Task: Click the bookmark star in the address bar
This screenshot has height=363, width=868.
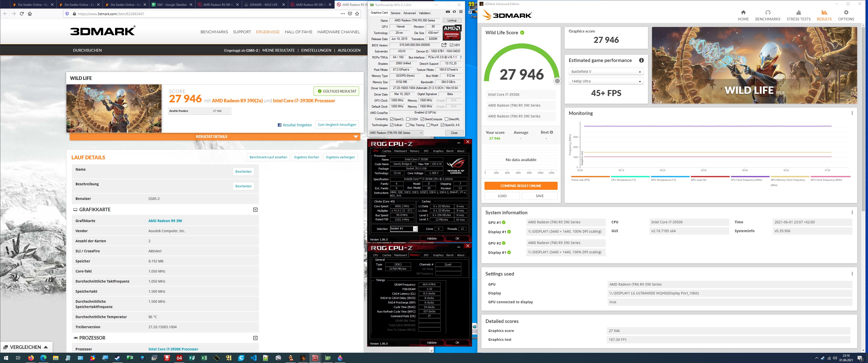Action: (x=357, y=14)
